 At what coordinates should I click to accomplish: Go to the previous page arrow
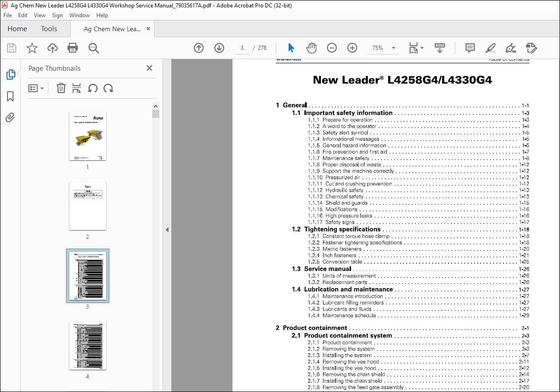tap(199, 48)
